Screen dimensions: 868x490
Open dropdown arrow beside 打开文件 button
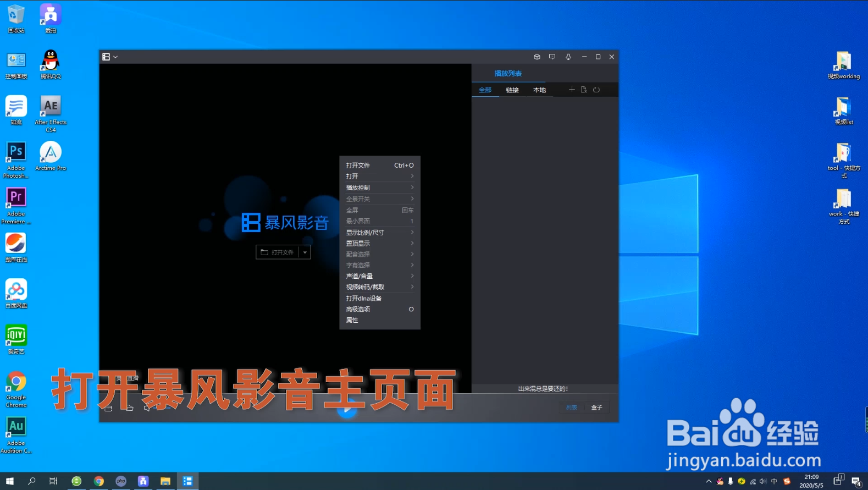pos(305,252)
